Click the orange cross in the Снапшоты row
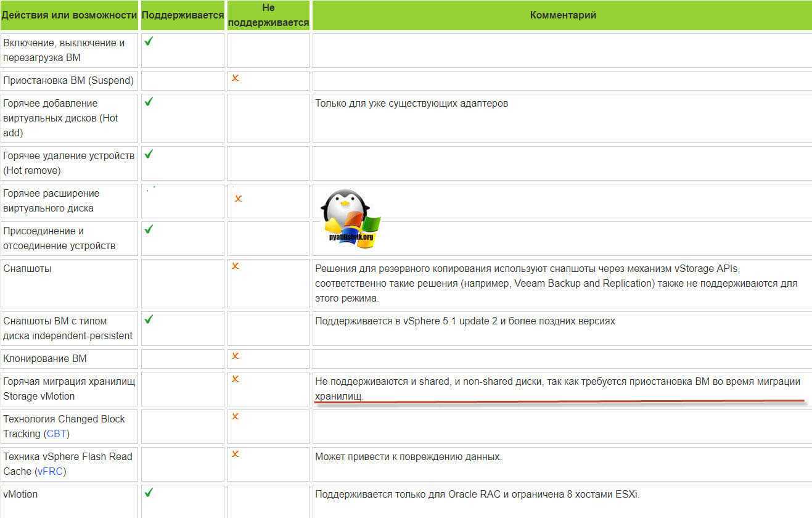Viewport: 812px width, 518px height. point(235,266)
